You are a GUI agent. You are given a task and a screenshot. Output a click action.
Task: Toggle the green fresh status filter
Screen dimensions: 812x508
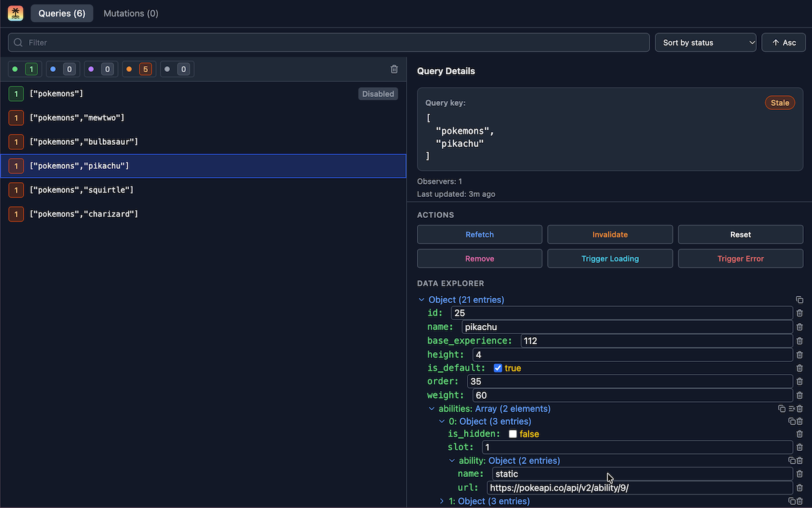(25, 69)
